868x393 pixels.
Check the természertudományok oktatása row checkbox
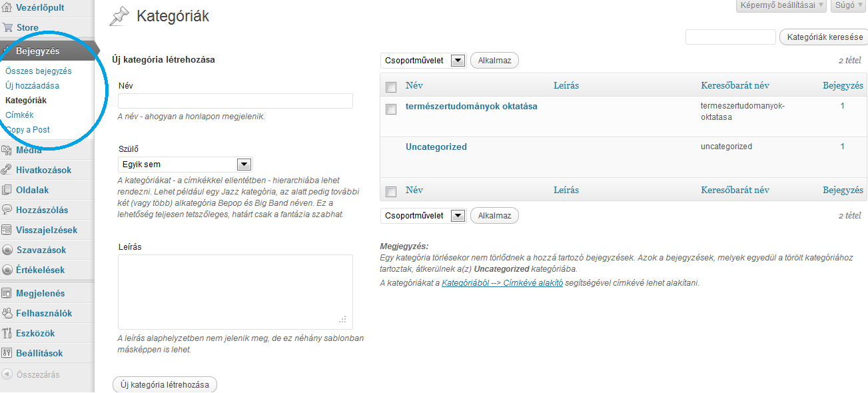[391, 109]
